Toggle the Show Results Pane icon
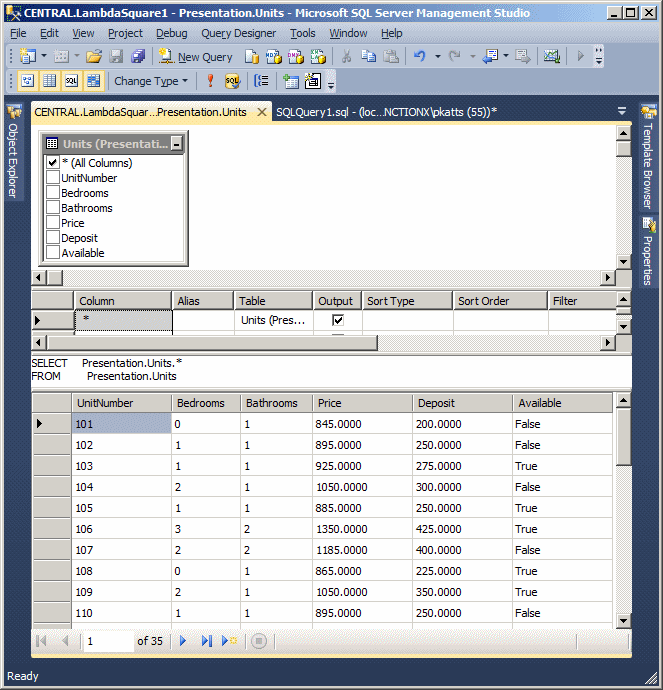Screen dimensions: 663x690 point(93,81)
